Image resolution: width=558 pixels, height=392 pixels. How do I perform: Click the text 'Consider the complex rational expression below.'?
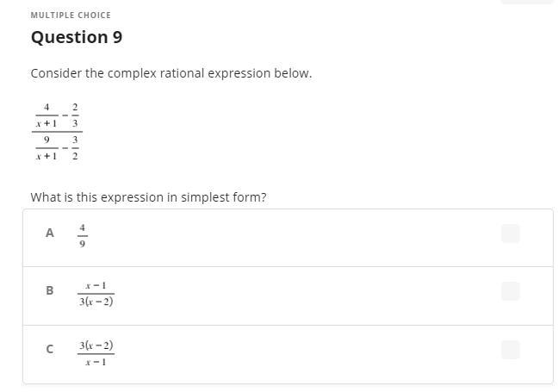coord(170,73)
